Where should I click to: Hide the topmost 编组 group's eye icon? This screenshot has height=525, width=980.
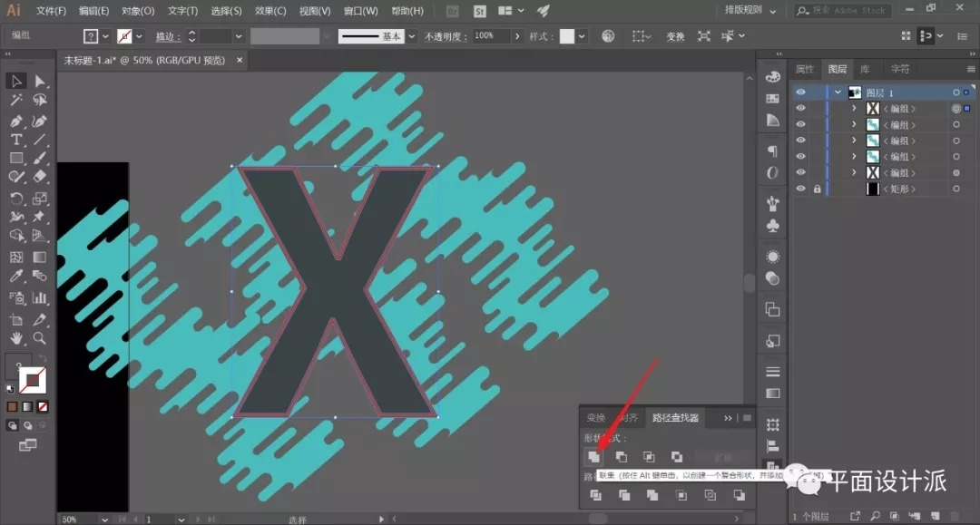[800, 109]
